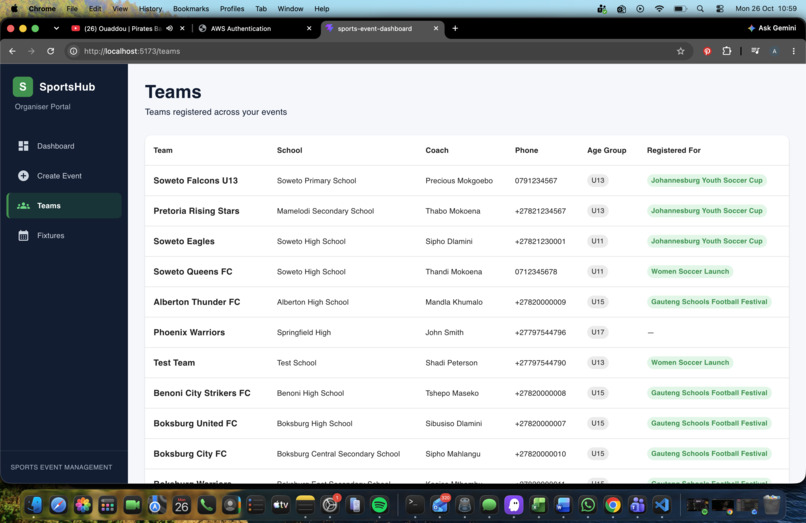Click the battery status icon
The height and width of the screenshot is (523, 806).
(x=680, y=9)
